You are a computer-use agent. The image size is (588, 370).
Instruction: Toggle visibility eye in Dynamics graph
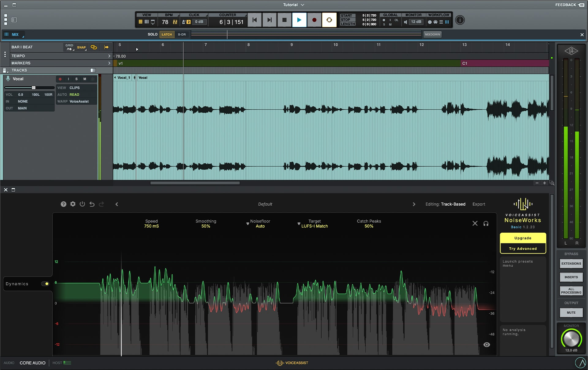coord(487,345)
